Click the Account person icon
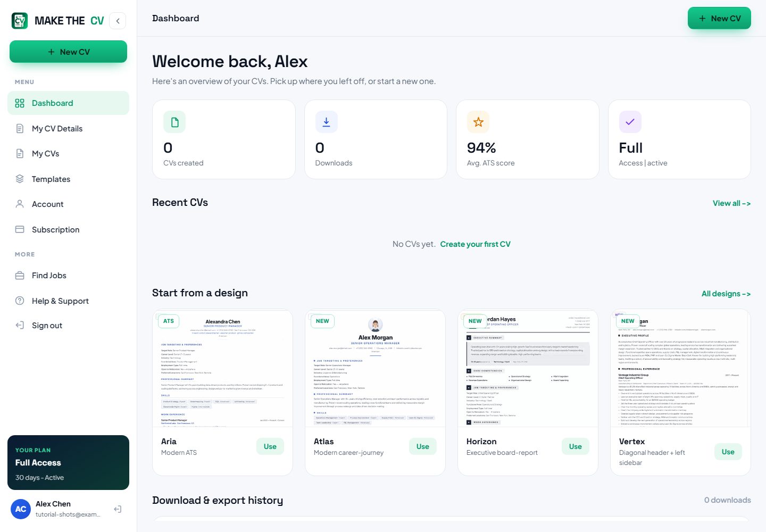Screen dimensions: 766x532 tap(20, 204)
